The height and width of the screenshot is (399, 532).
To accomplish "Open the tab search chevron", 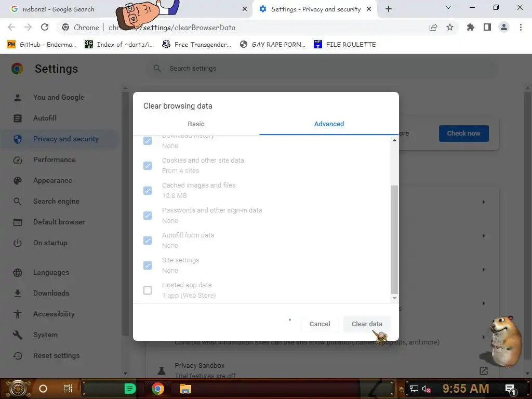I will tap(448, 7).
